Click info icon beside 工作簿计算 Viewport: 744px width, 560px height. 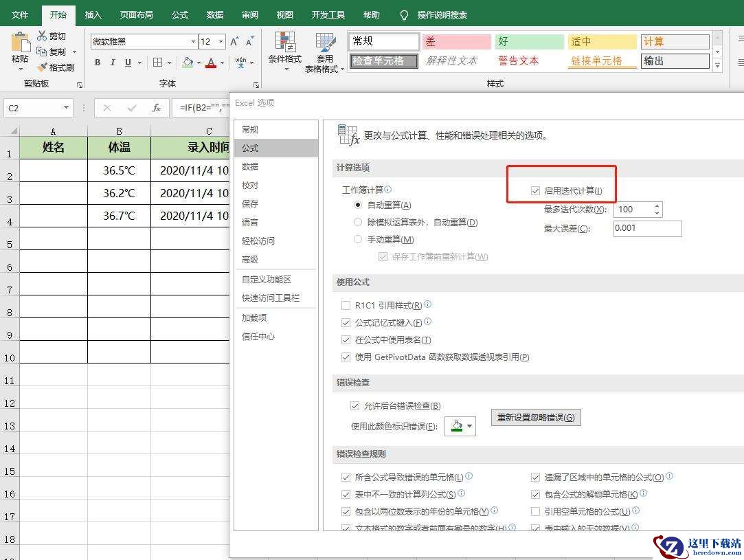pyautogui.click(x=388, y=189)
